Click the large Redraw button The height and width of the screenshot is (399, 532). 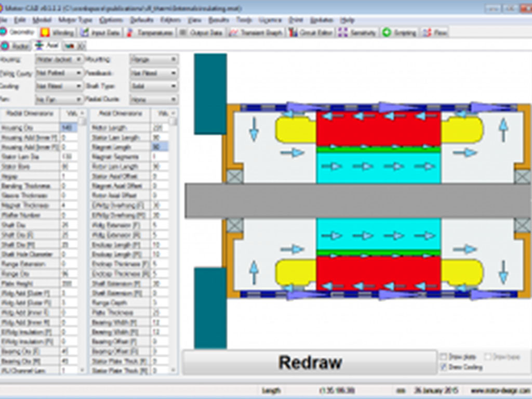(x=310, y=362)
